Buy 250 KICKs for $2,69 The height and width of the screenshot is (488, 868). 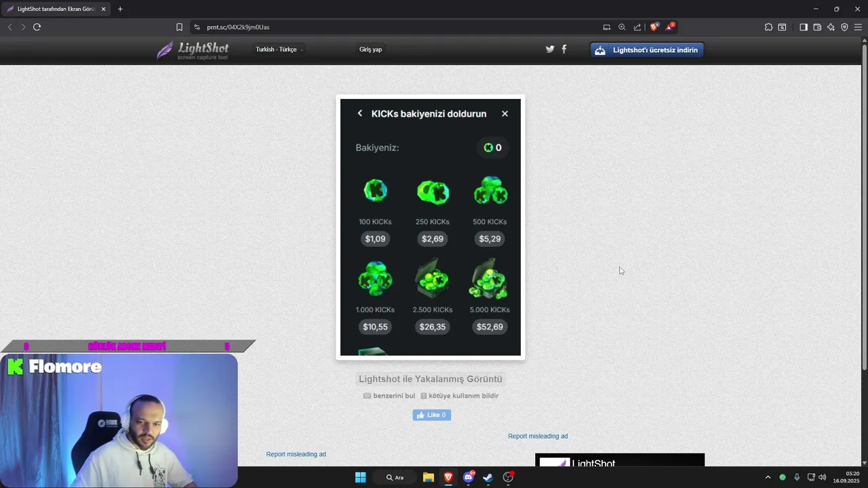click(x=433, y=239)
